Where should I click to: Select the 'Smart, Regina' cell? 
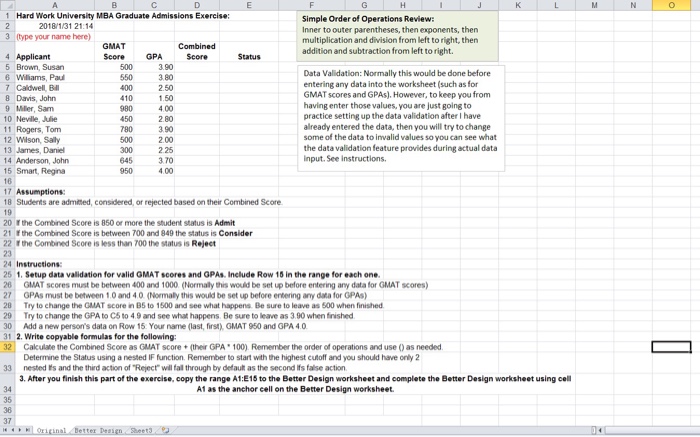pyautogui.click(x=54, y=171)
